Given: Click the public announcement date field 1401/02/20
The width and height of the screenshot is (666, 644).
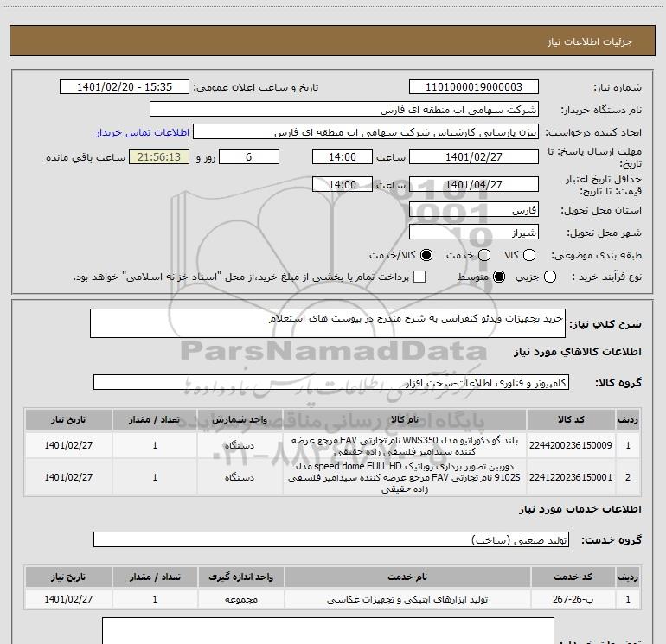Looking at the screenshot, I should click(125, 87).
